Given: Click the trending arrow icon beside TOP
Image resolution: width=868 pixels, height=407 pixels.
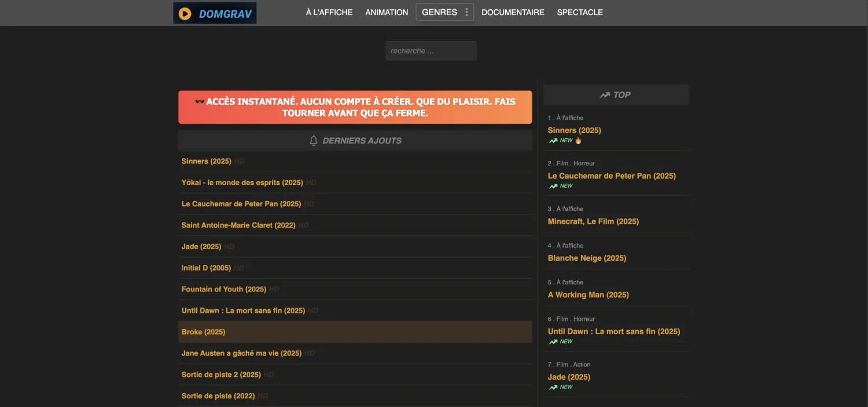Looking at the screenshot, I should tap(605, 95).
